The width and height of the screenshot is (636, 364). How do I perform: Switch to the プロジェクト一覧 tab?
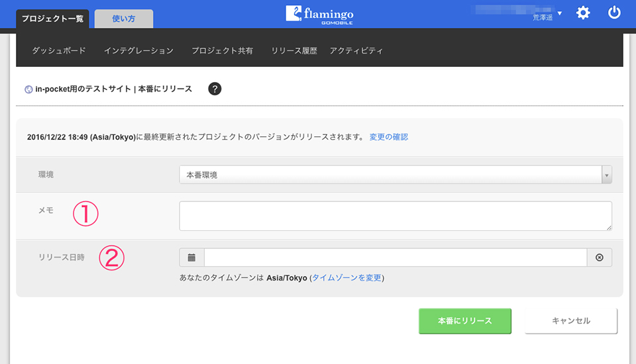tap(52, 19)
